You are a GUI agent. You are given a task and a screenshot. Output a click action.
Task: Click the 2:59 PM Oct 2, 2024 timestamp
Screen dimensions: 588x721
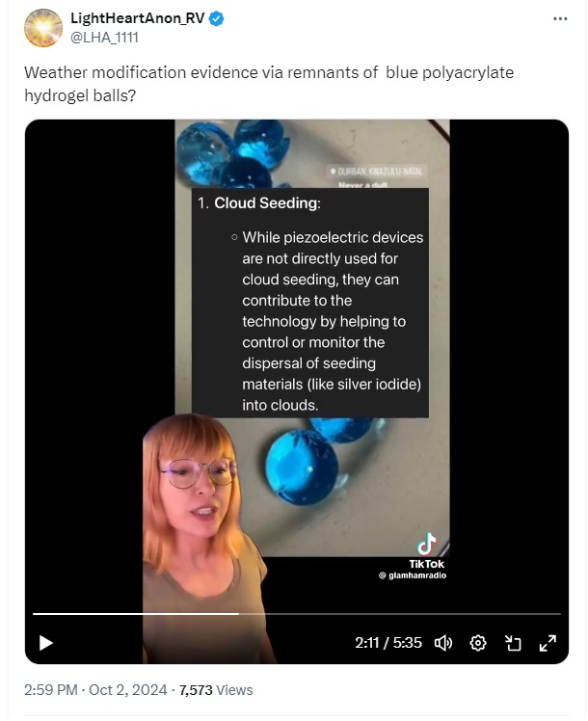(95, 690)
